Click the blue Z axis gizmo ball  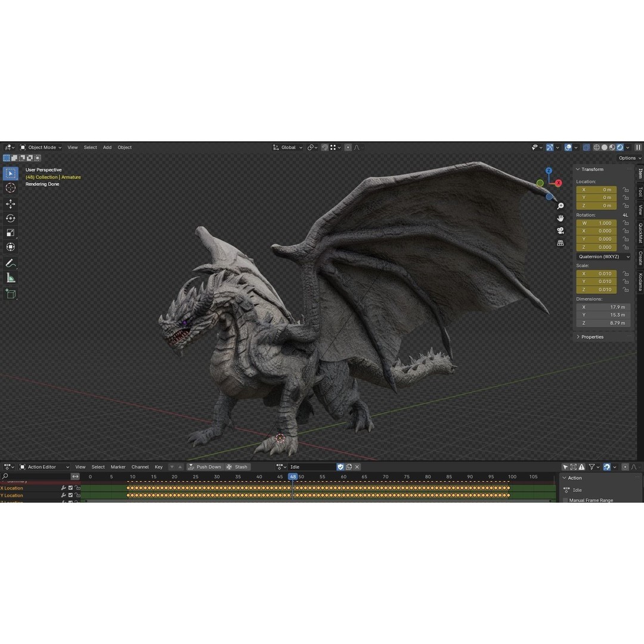tap(549, 171)
